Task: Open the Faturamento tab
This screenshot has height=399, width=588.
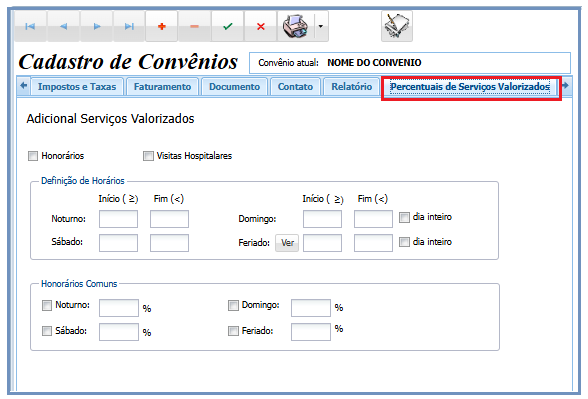Action: [x=162, y=87]
